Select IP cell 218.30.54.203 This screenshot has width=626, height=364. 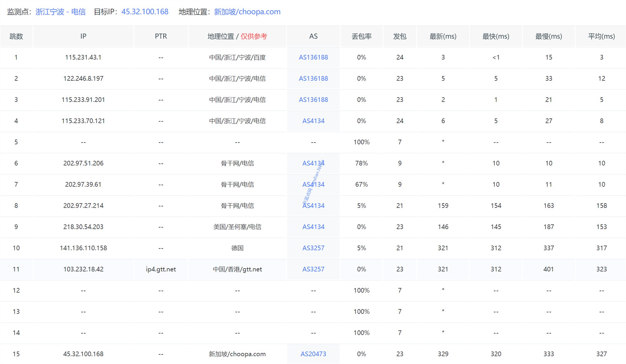point(83,227)
